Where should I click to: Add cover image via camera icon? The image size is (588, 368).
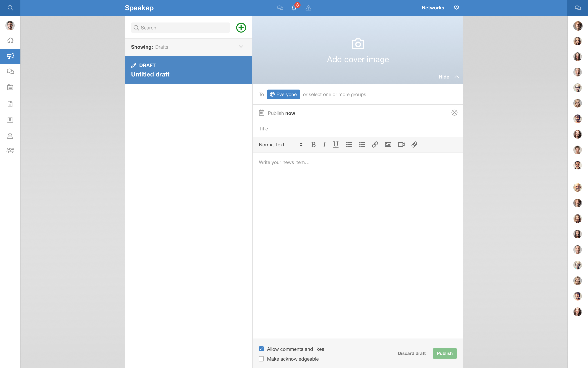[x=358, y=44]
